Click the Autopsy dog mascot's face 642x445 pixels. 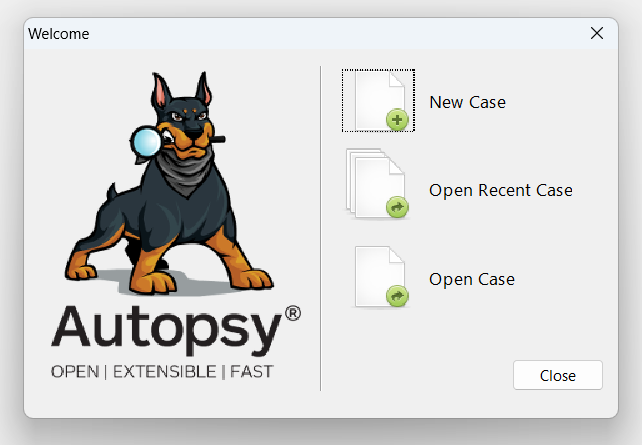click(192, 124)
